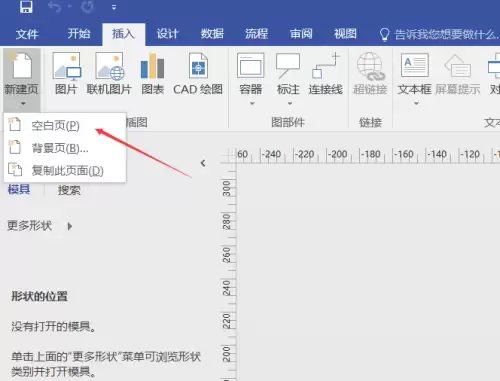Click the CAD 绘图 icon
The width and height of the screenshot is (500, 381).
198,66
